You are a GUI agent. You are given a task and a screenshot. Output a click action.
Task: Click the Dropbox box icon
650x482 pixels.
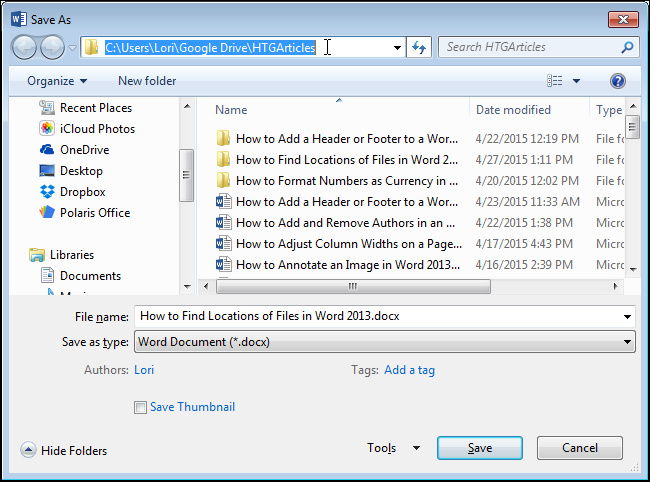47,191
